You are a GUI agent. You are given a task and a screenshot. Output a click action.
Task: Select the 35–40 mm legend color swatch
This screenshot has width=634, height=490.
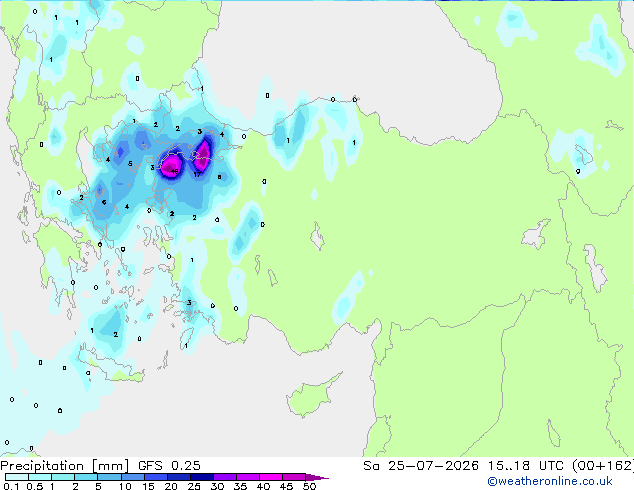(247, 477)
